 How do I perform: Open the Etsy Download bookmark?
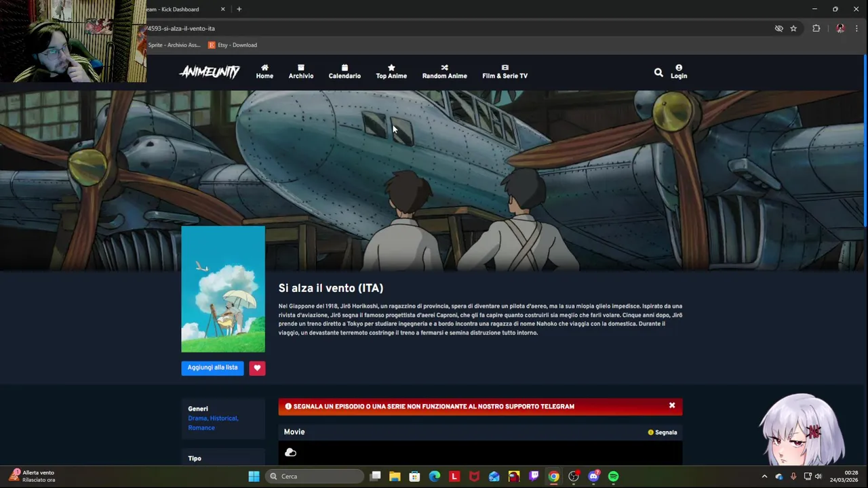(233, 45)
